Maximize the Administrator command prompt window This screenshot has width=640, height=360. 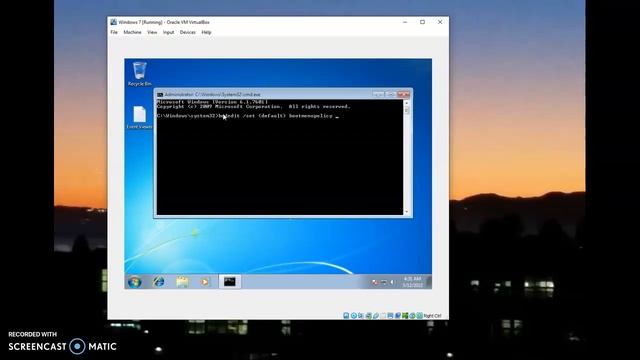coord(390,94)
